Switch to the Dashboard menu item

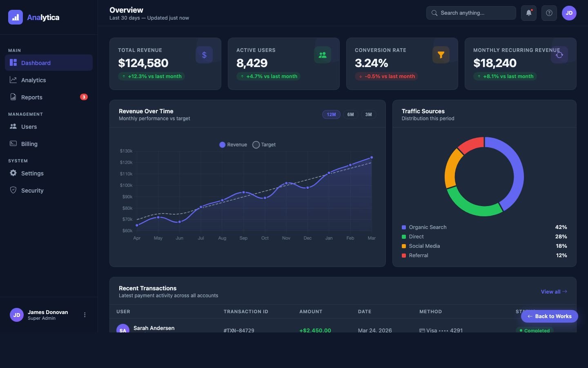(36, 63)
